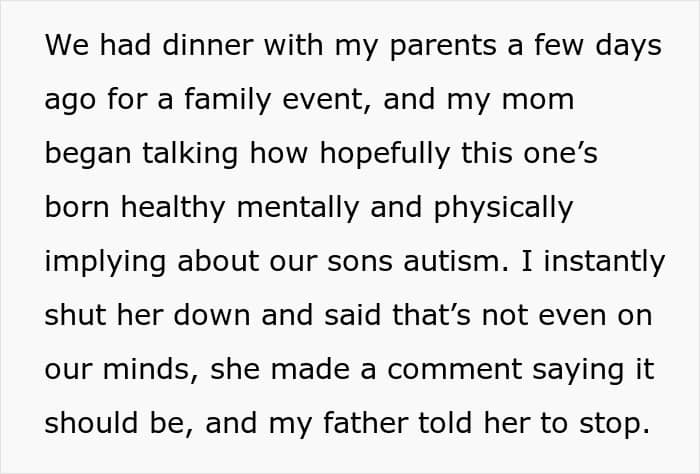This screenshot has height=474, width=700.
Task: Click the word "parents"
Action: [443, 48]
